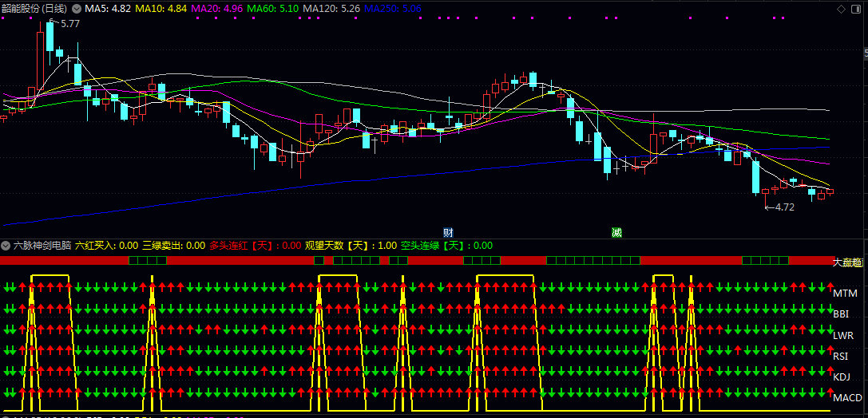Click the 减 shareholder reduction marker
Screen dimensions: 868x418
[x=616, y=232]
